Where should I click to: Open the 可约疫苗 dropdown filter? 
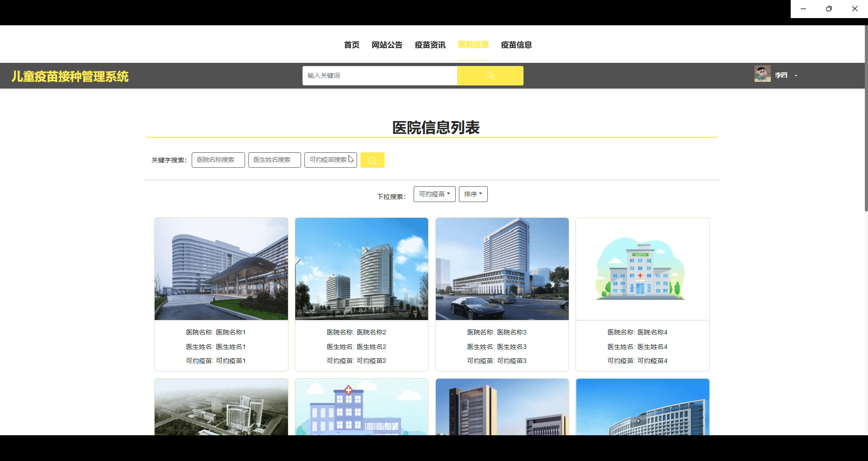[x=434, y=194]
